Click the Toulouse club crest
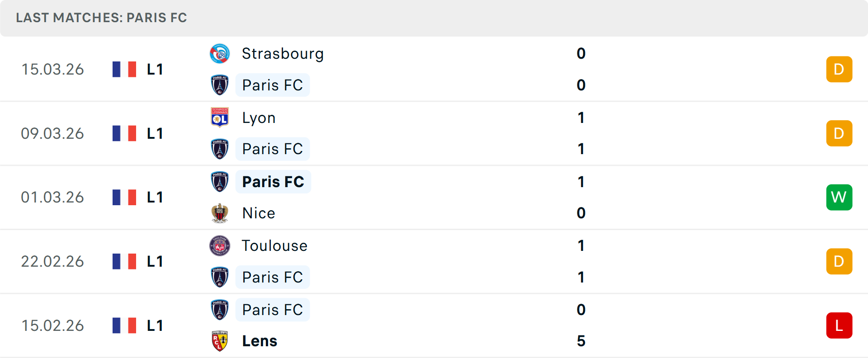The width and height of the screenshot is (868, 358). [x=220, y=245]
